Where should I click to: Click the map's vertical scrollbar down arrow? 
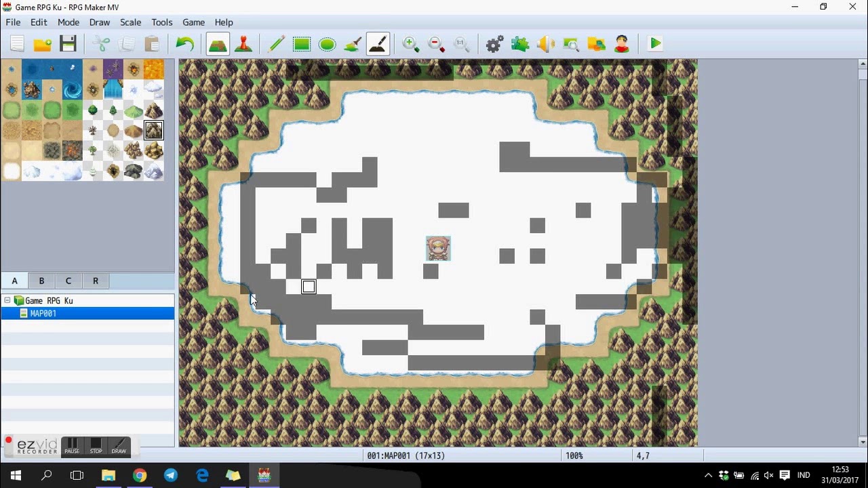pos(863,442)
